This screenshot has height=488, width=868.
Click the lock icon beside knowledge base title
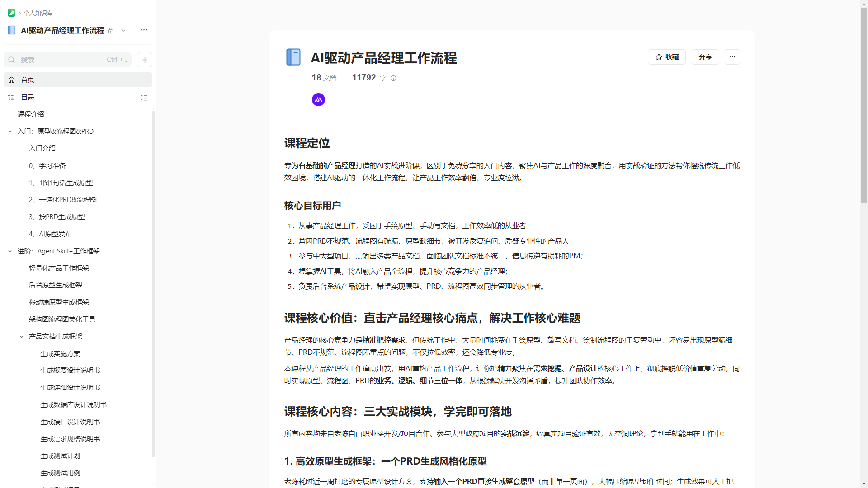tap(111, 31)
